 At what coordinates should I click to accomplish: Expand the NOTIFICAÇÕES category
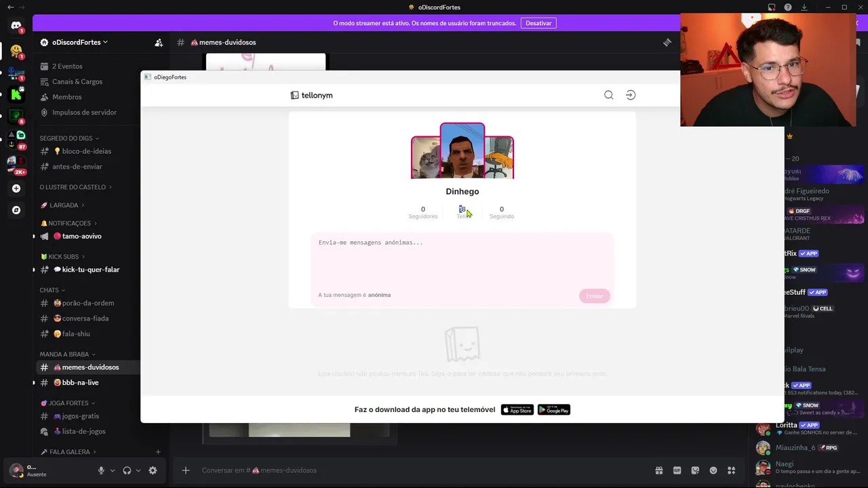[68, 223]
